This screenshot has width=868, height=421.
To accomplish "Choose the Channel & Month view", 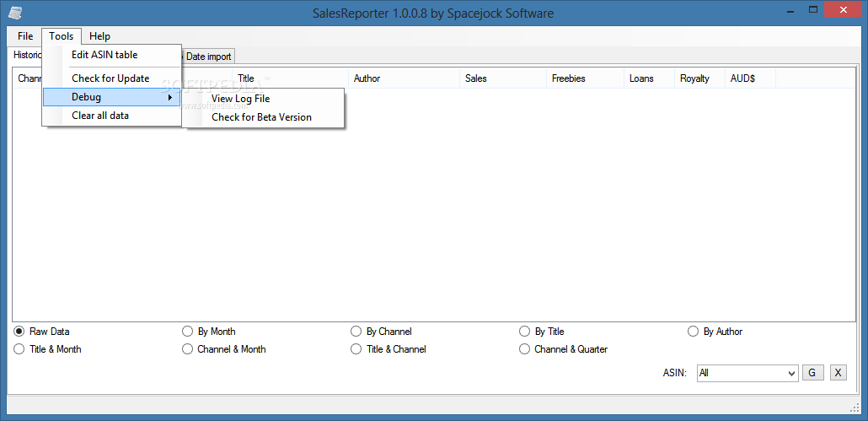I will [224, 349].
